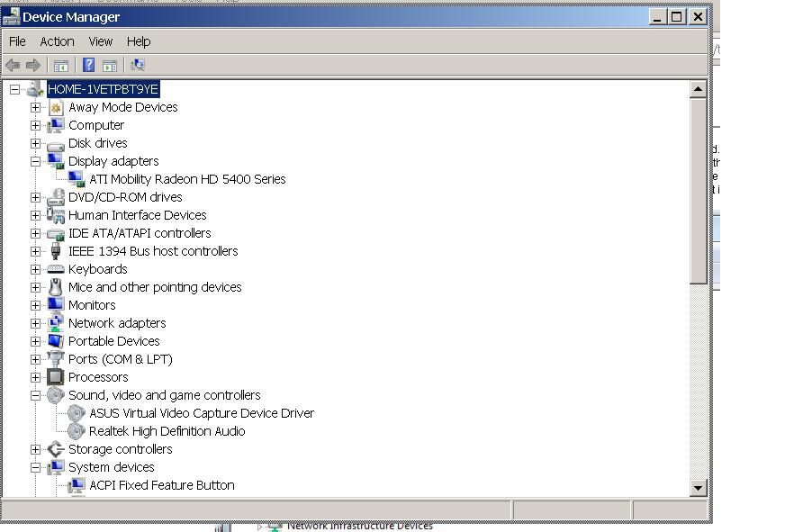Click the IEEE 1394 Bus host controllers icon
Screen dimensions: 803x532
pyautogui.click(x=55, y=251)
